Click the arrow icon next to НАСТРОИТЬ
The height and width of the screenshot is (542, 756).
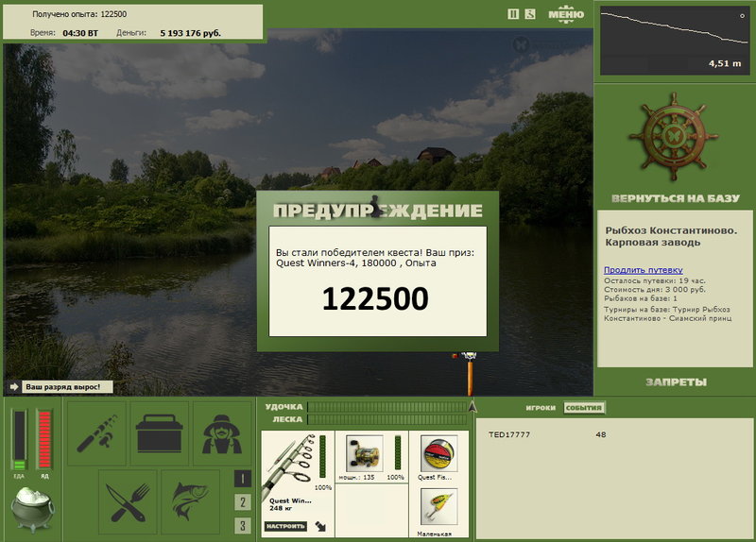pyautogui.click(x=320, y=526)
